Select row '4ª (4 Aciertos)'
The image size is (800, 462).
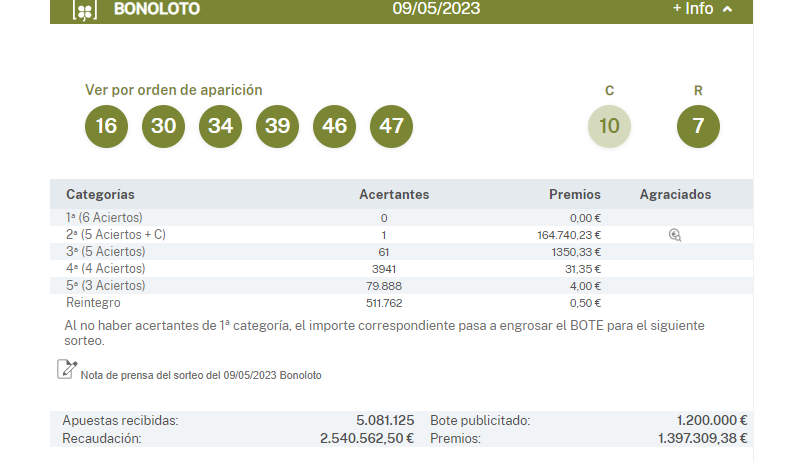click(401, 269)
